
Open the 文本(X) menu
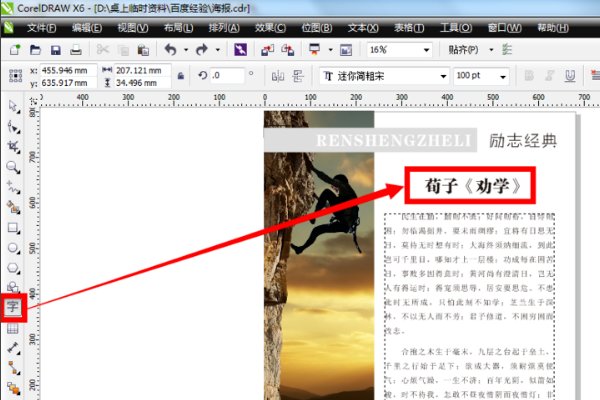(363, 28)
